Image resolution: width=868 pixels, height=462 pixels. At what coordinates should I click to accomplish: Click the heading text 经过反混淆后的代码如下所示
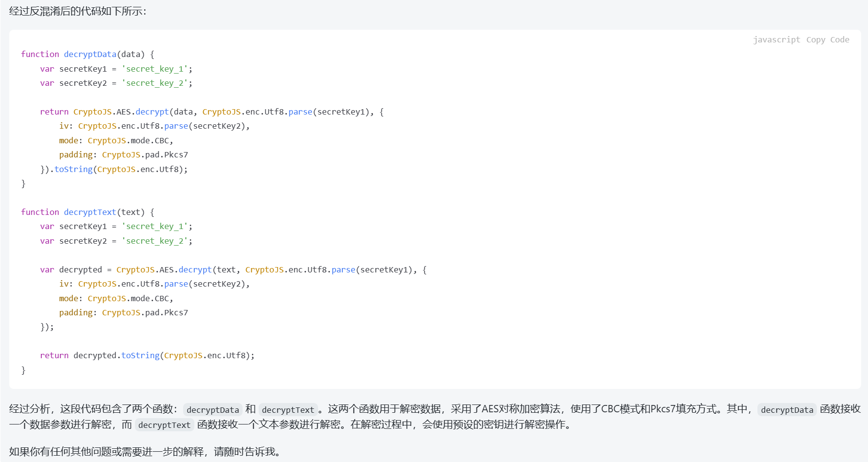pos(78,11)
